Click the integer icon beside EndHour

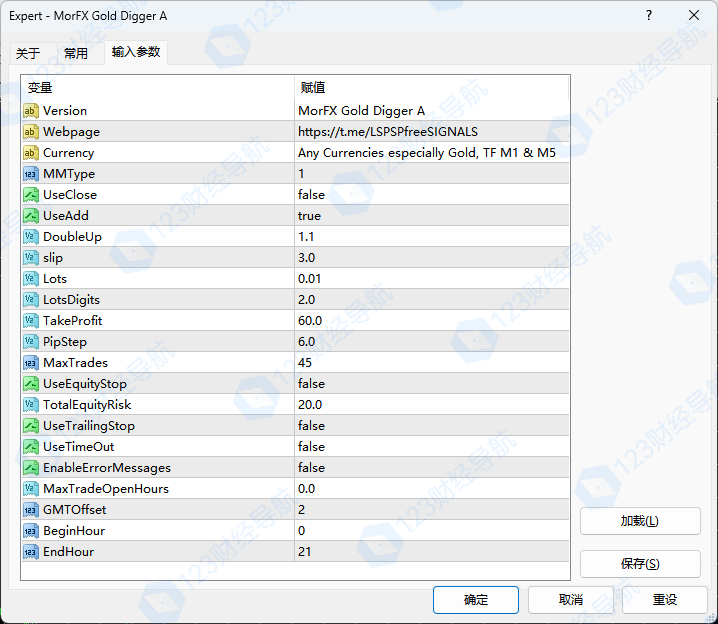[31, 552]
